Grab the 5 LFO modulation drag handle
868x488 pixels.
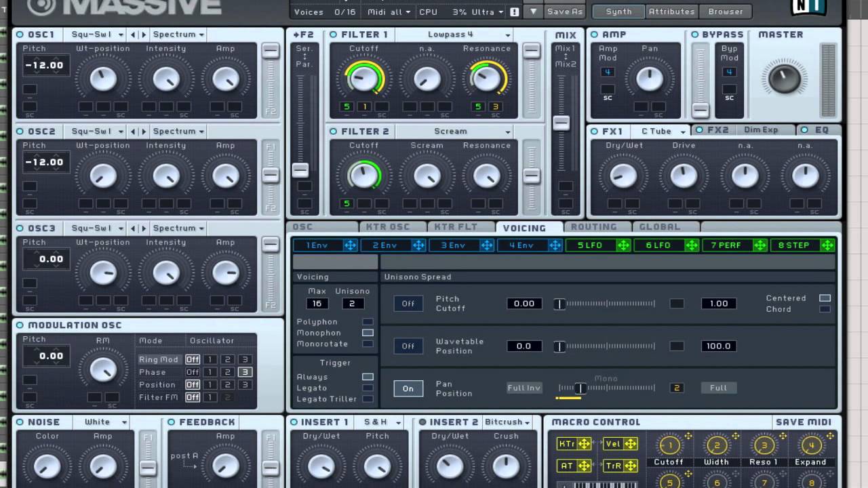pyautogui.click(x=623, y=245)
